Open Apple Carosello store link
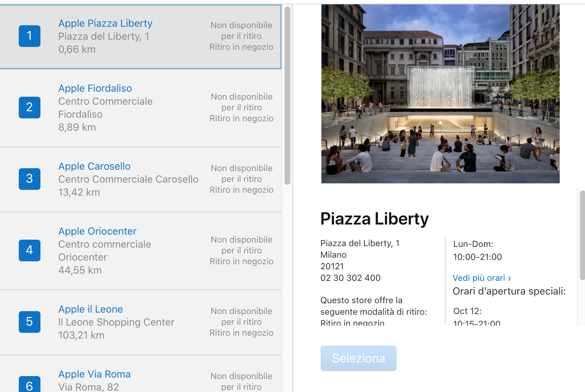This screenshot has height=392, width=585. (x=95, y=166)
